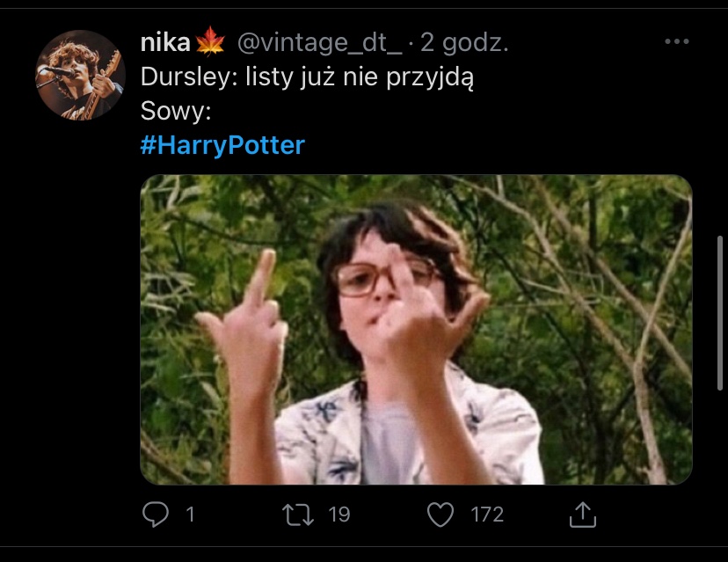This screenshot has width=728, height=562.
Task: Click the reply speech bubble icon
Action: pyautogui.click(x=154, y=515)
